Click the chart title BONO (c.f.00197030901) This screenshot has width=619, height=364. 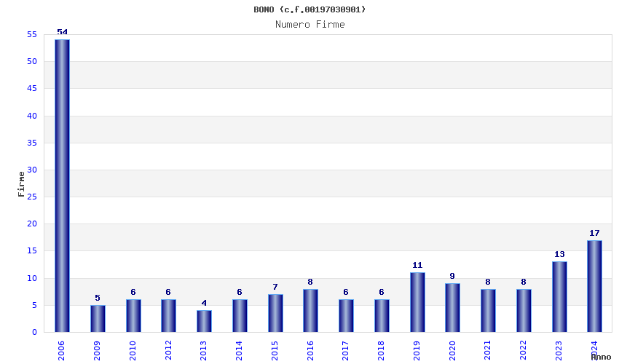(x=309, y=9)
